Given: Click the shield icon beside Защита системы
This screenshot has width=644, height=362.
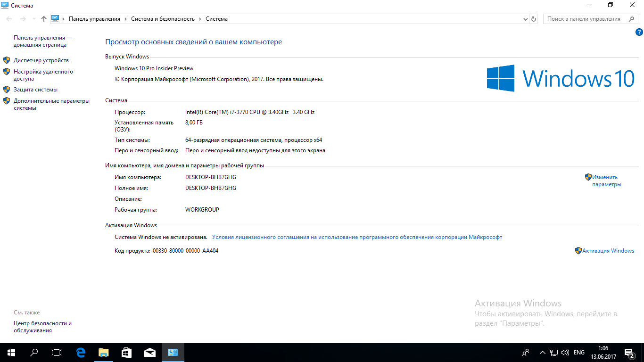Looking at the screenshot, I should (x=7, y=89).
